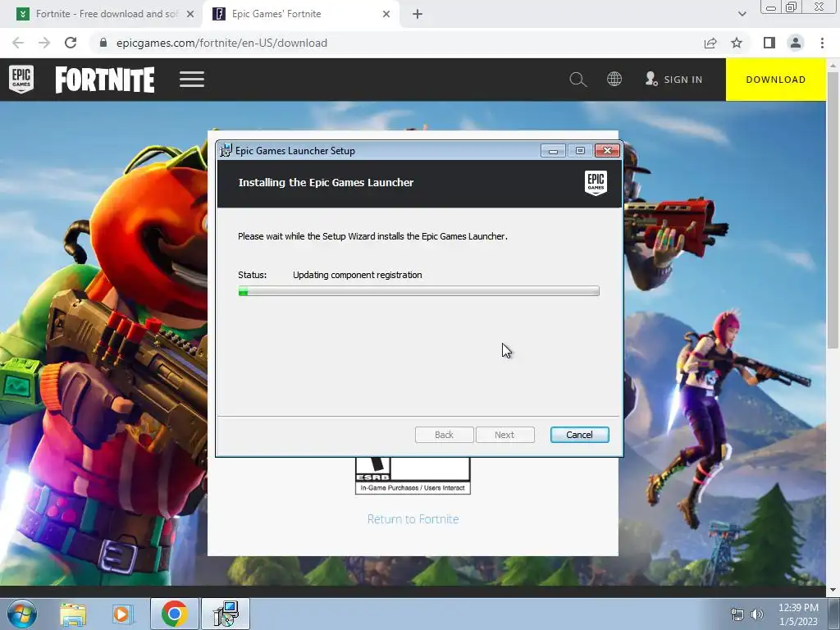Click the volume speaker tray icon
840x630 pixels.
click(x=757, y=614)
